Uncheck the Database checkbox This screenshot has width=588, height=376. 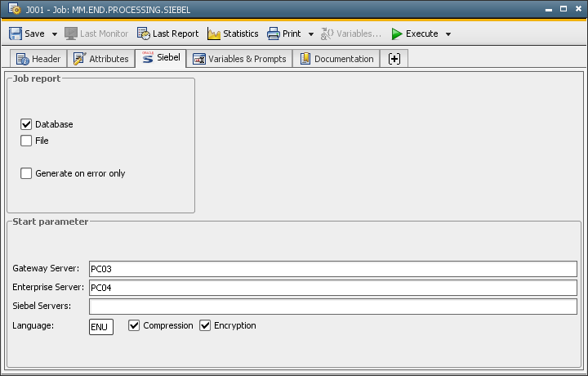pyautogui.click(x=26, y=124)
